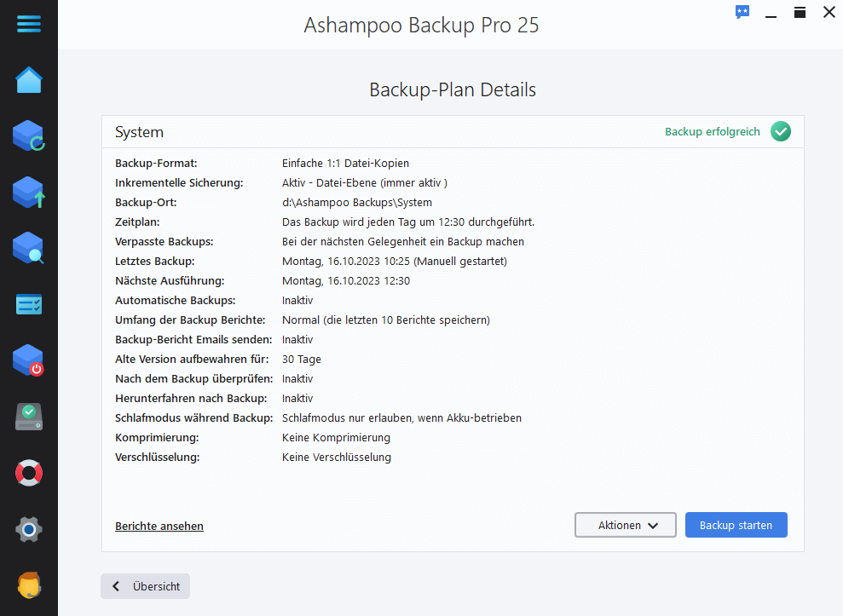
Task: Click the Backup starten button
Action: pyautogui.click(x=736, y=525)
